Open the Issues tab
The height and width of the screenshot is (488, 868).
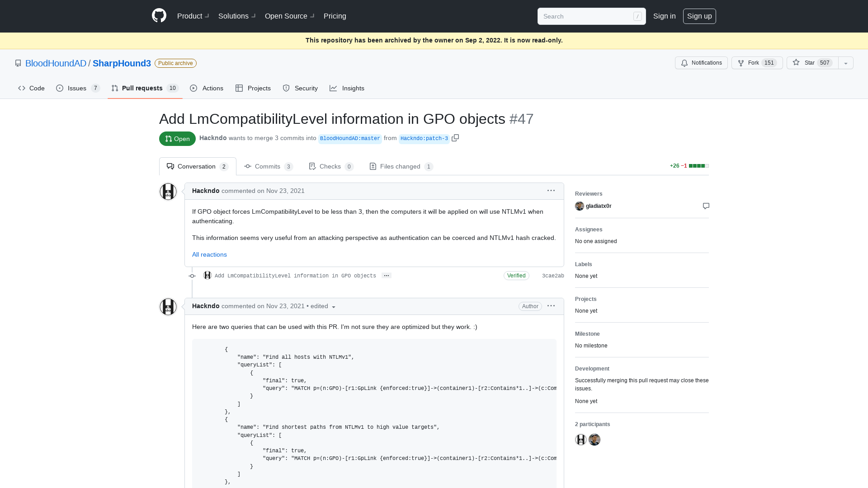point(78,88)
